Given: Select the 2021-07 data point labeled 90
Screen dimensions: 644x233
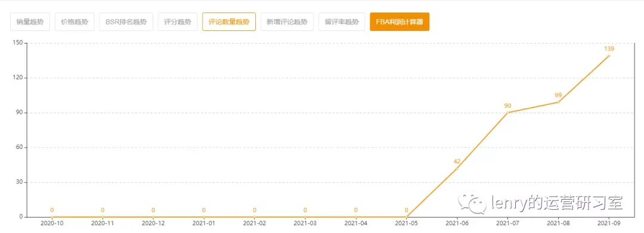Looking at the screenshot, I should 507,113.
